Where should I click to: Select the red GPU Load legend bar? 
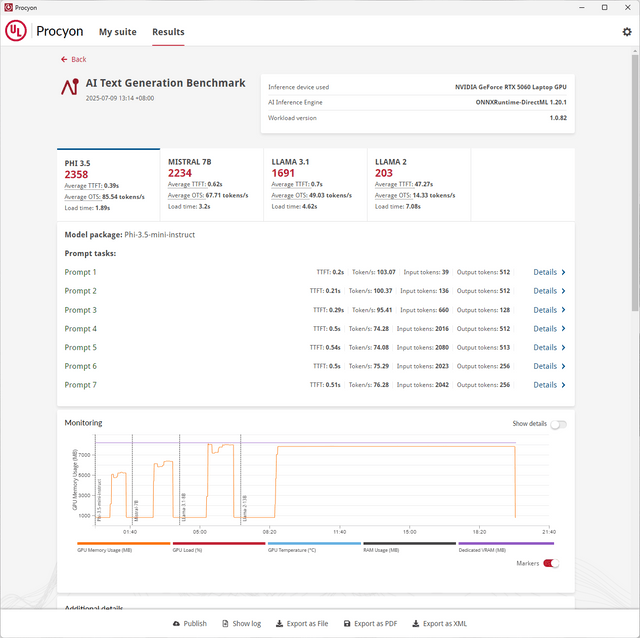coord(219,543)
